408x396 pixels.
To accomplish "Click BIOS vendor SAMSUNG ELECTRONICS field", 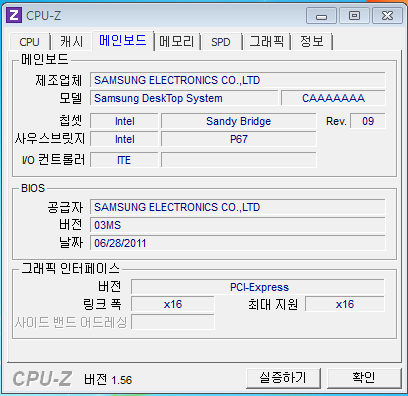I will pos(238,207).
